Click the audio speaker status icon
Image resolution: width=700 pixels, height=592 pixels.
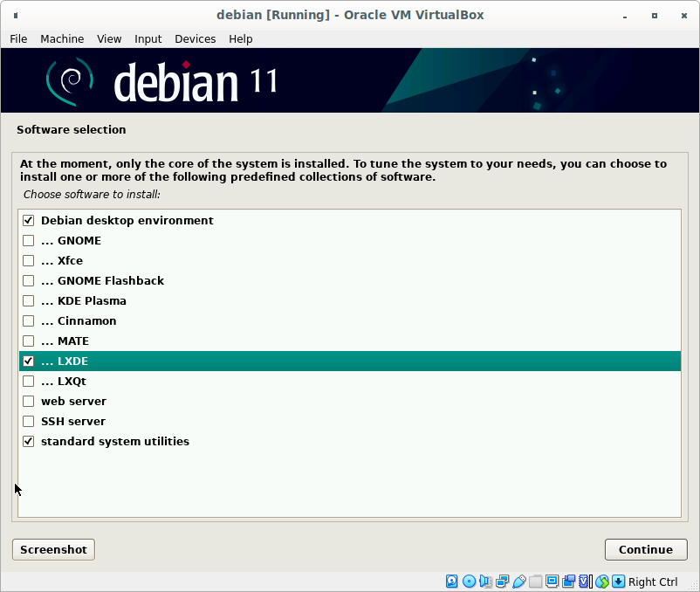(x=485, y=582)
